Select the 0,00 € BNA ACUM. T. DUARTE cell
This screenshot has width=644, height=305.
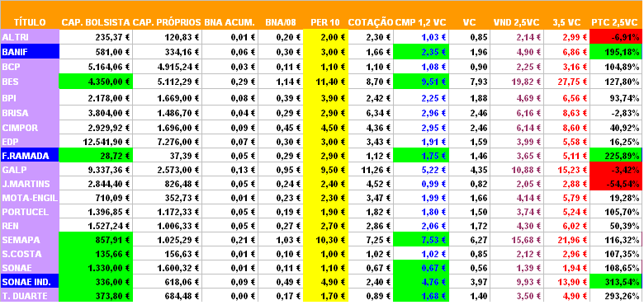pyautogui.click(x=230, y=296)
